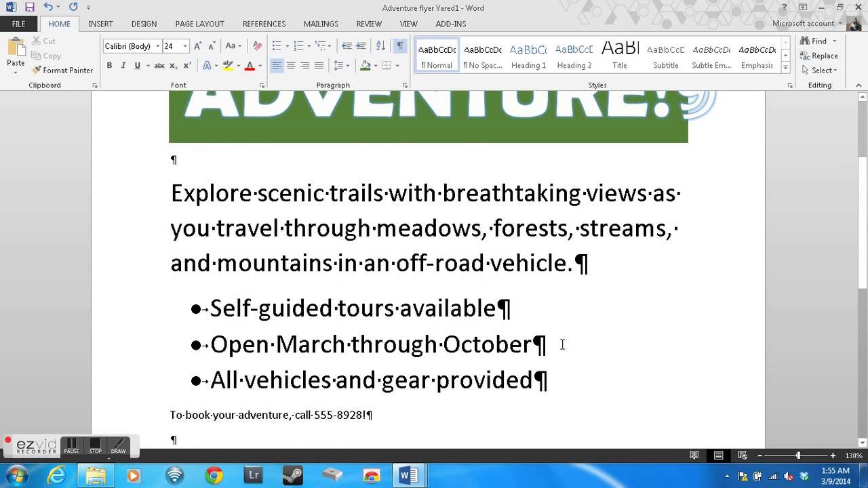Click the Find binoculars command
Screen dimensions: 868x488
[814, 41]
